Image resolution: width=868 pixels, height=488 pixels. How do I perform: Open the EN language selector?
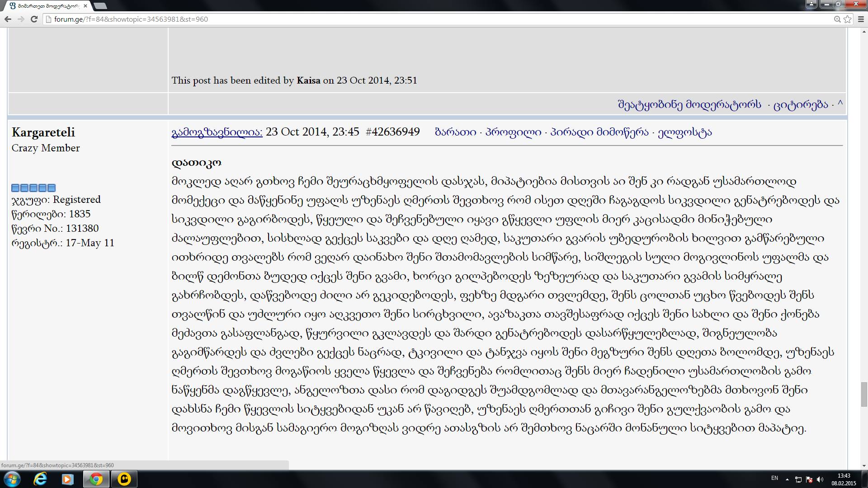click(774, 478)
